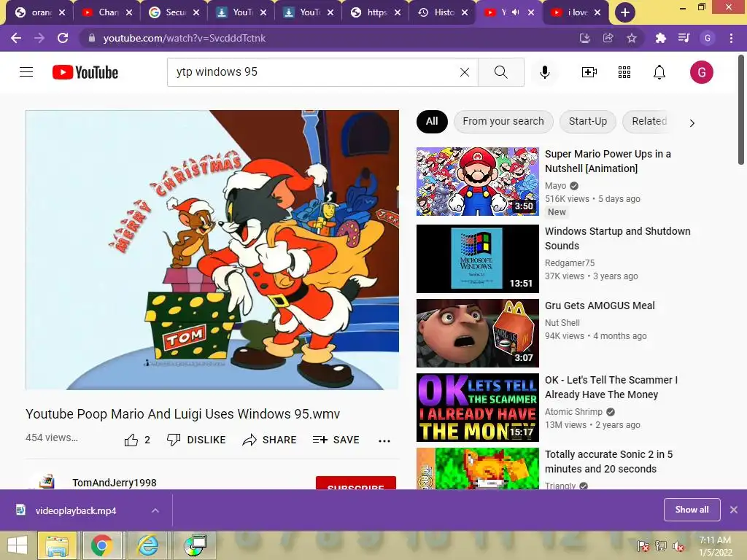Click the Windows 3.1 startup video thumbnail
This screenshot has height=560, width=747.
tap(478, 259)
